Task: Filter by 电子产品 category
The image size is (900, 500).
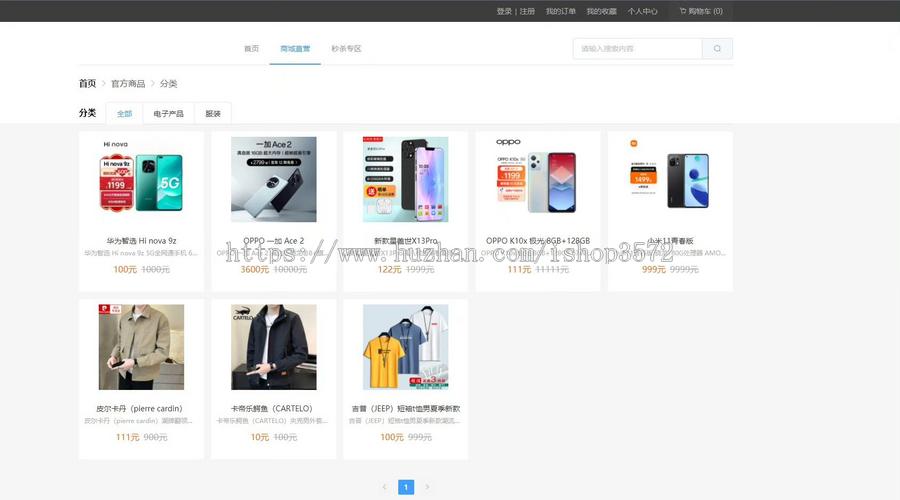Action: [x=168, y=114]
